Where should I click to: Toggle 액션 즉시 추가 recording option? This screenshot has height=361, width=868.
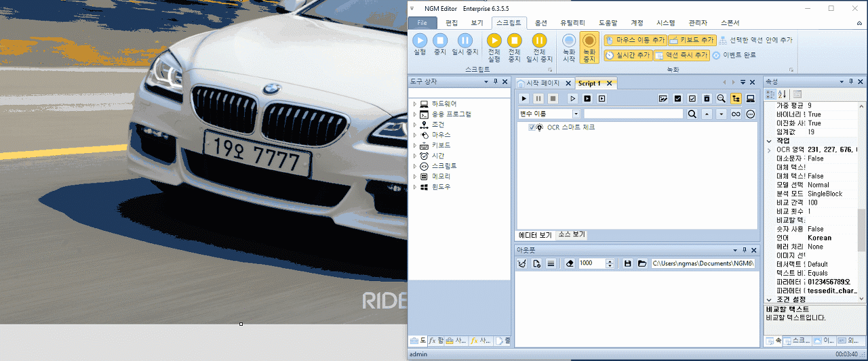682,55
